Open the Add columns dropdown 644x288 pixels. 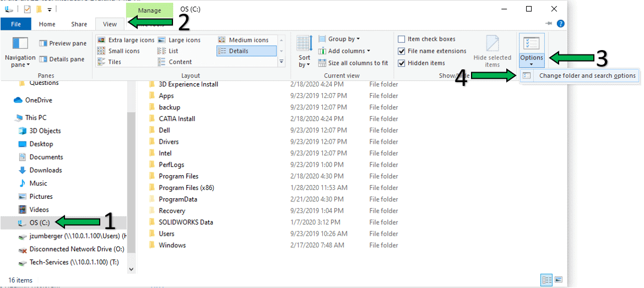click(344, 51)
